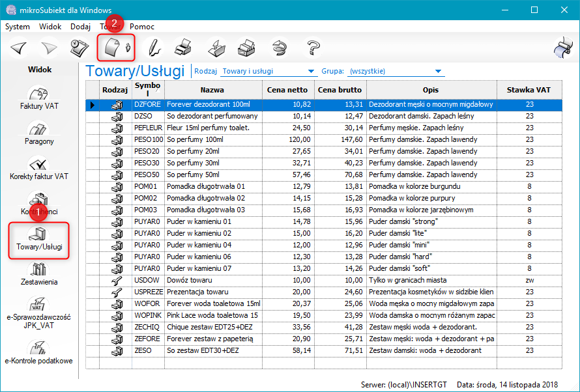The height and width of the screenshot is (392, 580).
Task: Select 'Dowóz towaru' service row
Action: coord(324,281)
